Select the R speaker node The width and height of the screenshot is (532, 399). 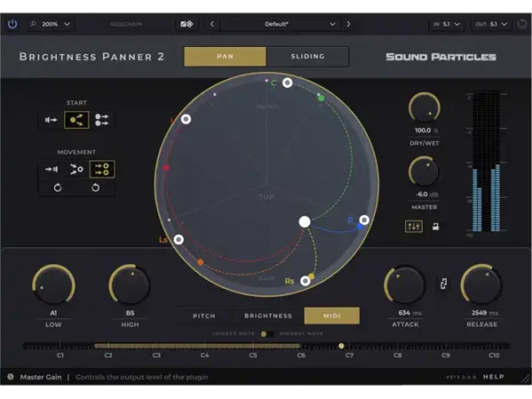[364, 220]
